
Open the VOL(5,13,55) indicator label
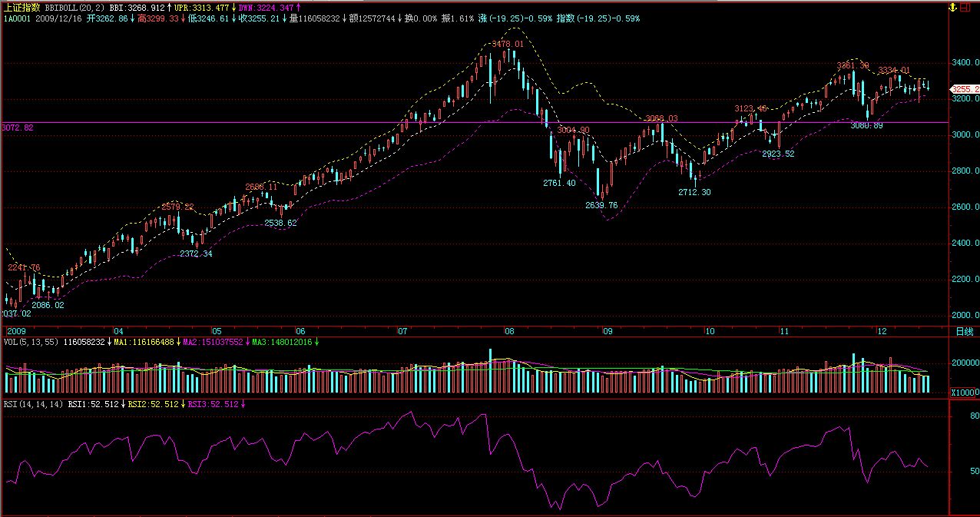[x=31, y=342]
